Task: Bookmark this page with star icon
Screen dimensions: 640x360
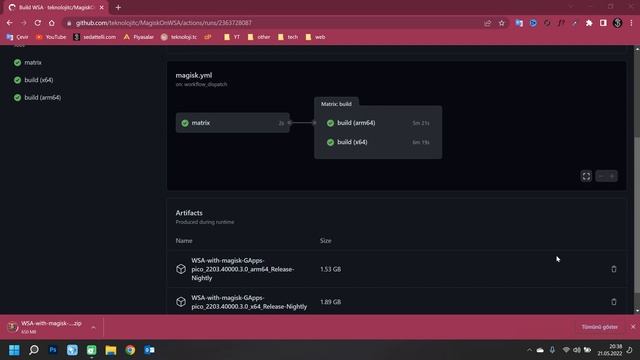Action: (502, 23)
